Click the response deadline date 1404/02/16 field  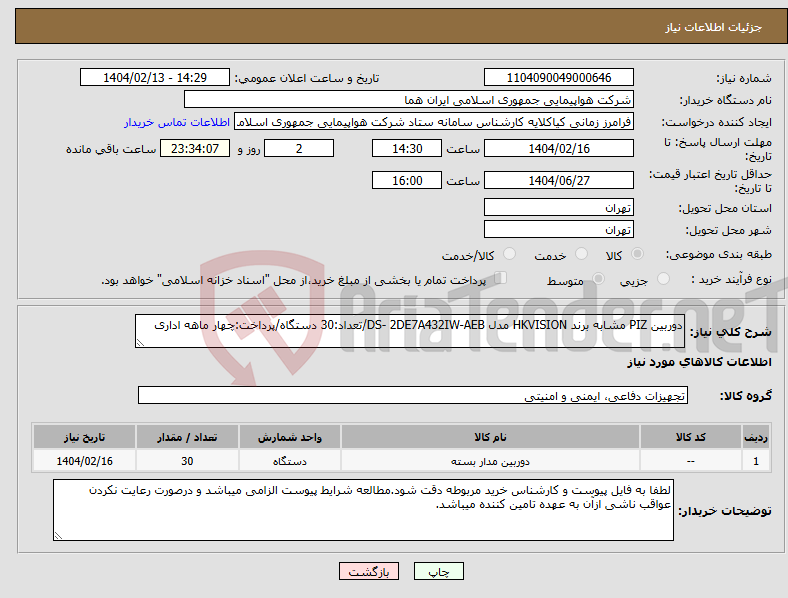click(559, 149)
